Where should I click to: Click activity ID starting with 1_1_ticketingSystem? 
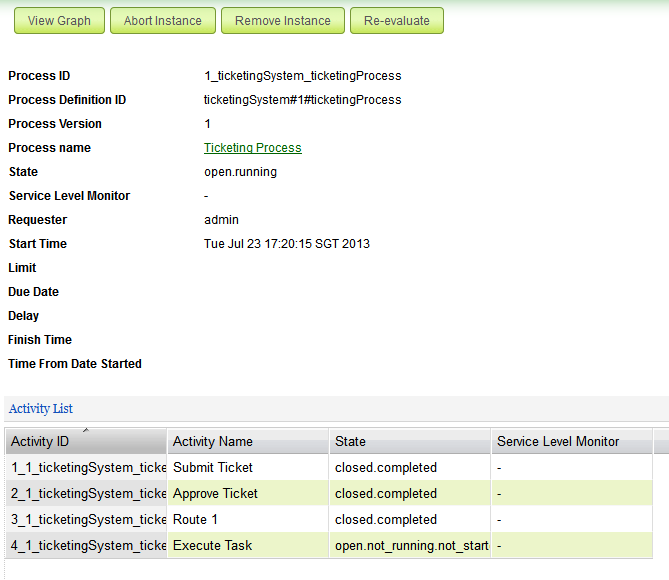coord(88,468)
